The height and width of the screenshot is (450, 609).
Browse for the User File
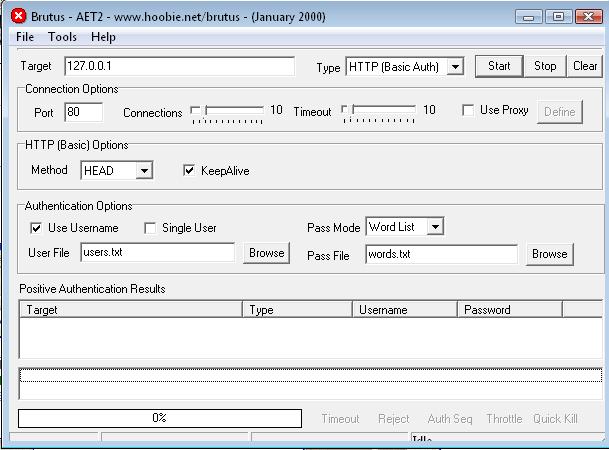[x=266, y=253]
